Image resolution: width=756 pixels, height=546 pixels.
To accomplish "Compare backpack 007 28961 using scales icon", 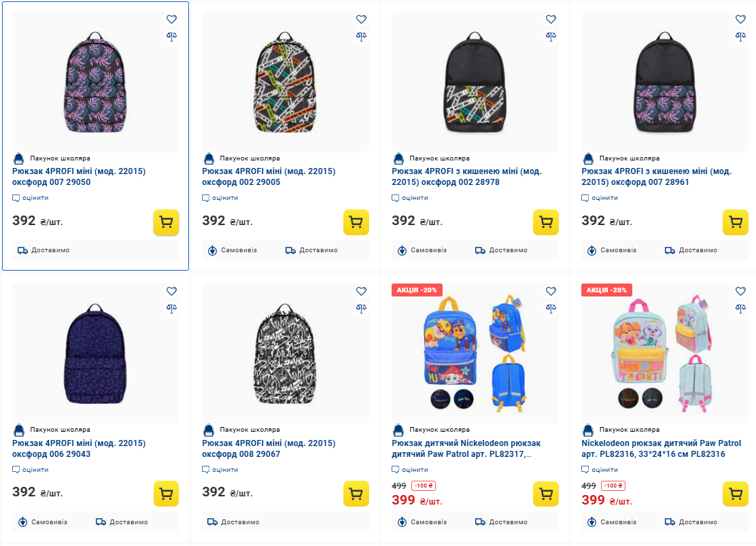I will click(740, 36).
